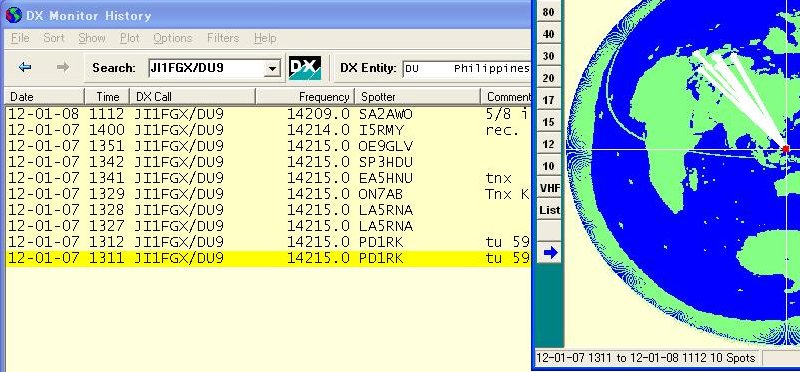
Task: Select the 30 meter band button
Action: click(x=549, y=56)
